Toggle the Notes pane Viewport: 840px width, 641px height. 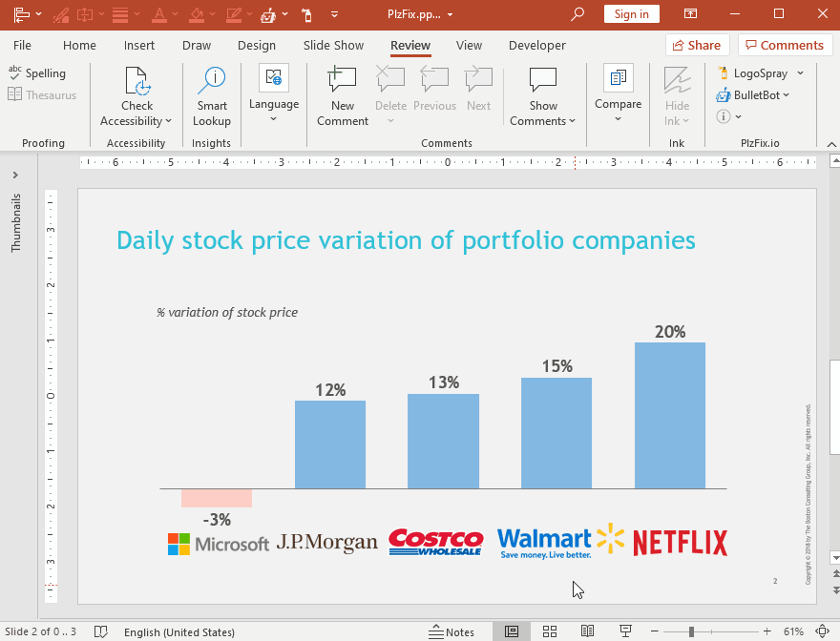tap(451, 631)
